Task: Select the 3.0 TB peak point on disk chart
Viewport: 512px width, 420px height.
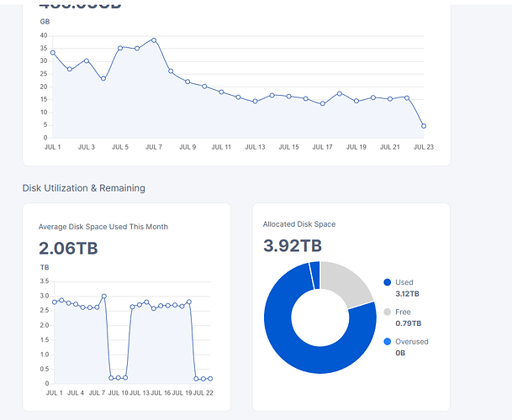Action: tap(104, 297)
